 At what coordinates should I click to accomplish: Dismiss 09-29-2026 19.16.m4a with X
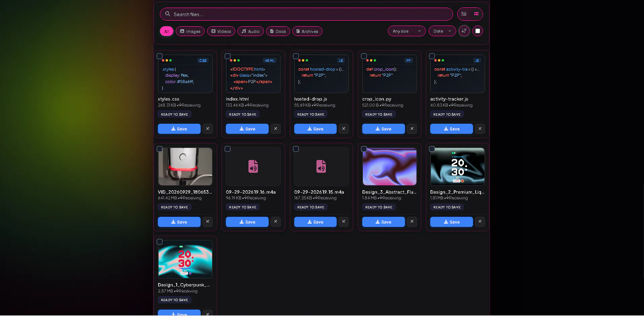tap(276, 222)
